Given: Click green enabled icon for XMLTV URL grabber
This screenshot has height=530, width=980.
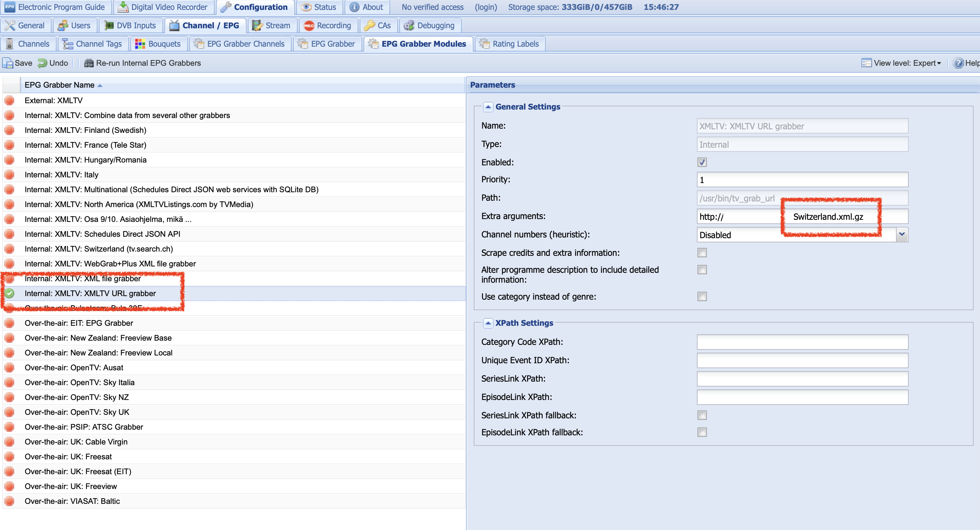Looking at the screenshot, I should coord(10,293).
